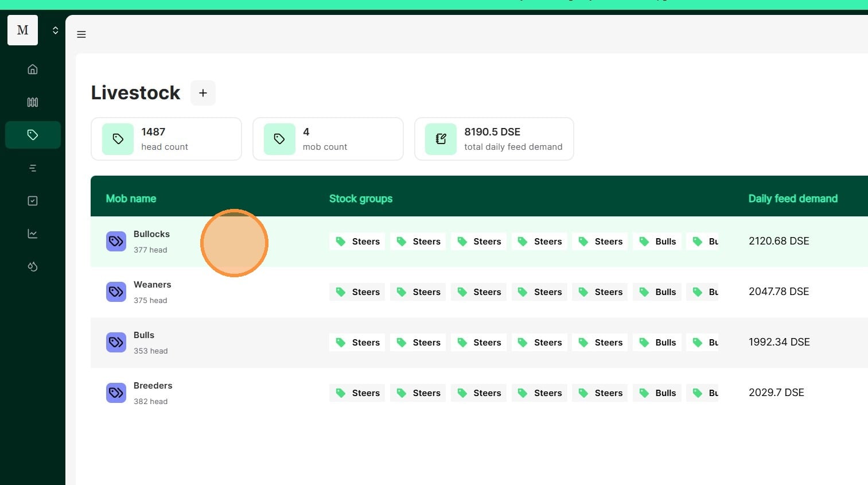
Task: Click the Bullocks mob purple icon
Action: click(x=116, y=241)
